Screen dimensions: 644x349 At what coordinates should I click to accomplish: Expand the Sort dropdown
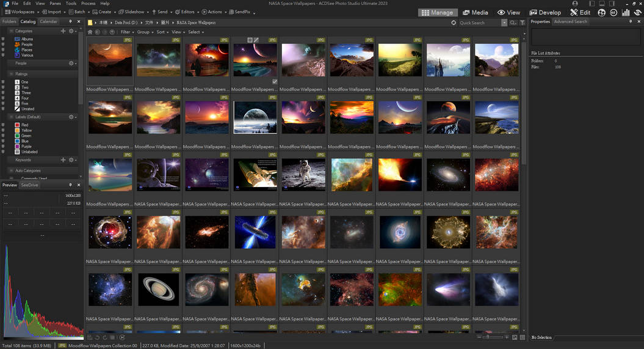coord(162,32)
